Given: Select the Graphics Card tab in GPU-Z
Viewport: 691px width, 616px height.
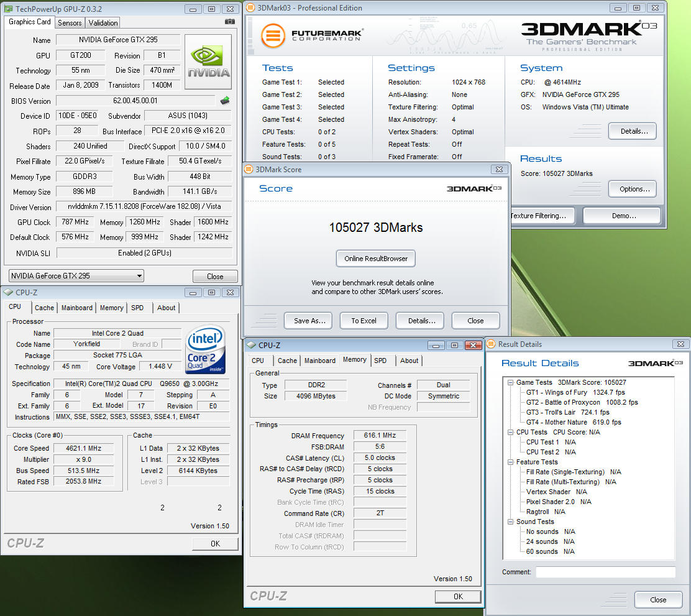Looking at the screenshot, I should (30, 22).
